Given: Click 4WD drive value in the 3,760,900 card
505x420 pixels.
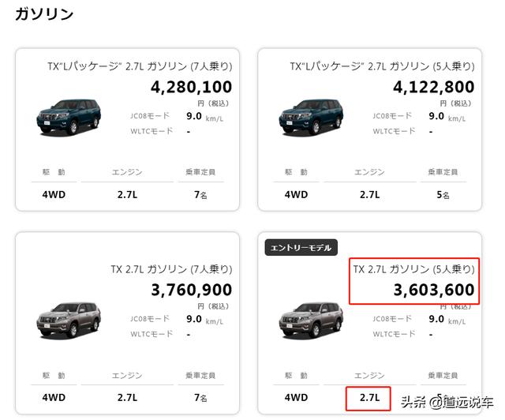Looking at the screenshot, I should click(x=54, y=397).
